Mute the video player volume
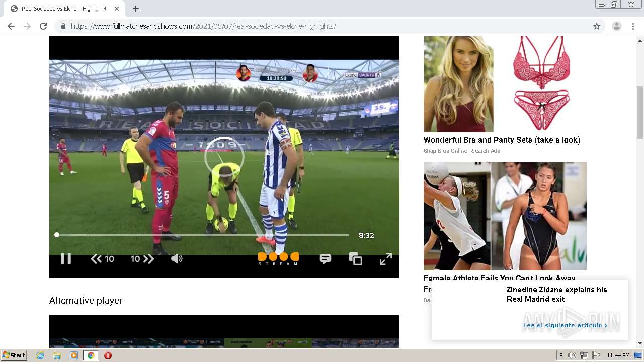The image size is (644, 362). [177, 259]
